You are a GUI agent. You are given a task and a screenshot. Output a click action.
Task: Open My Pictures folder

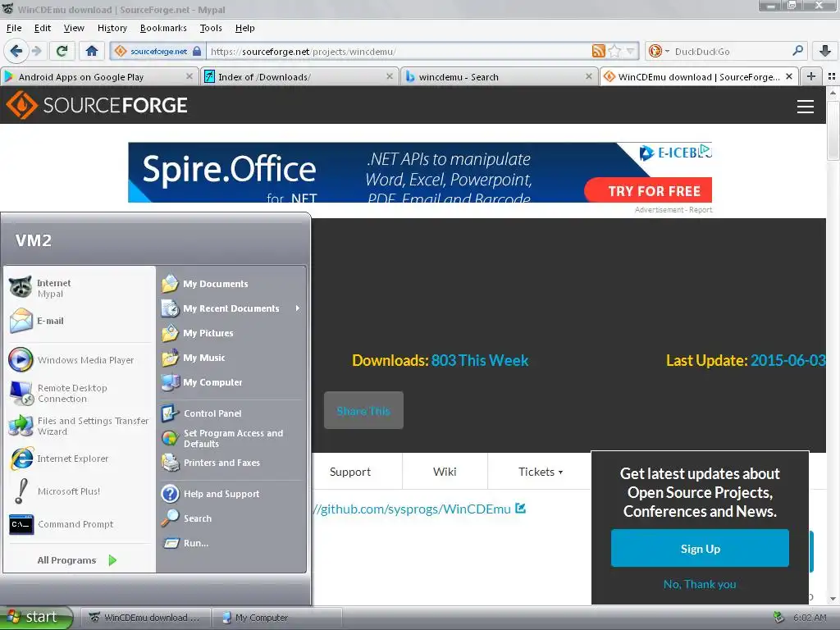pos(231,333)
